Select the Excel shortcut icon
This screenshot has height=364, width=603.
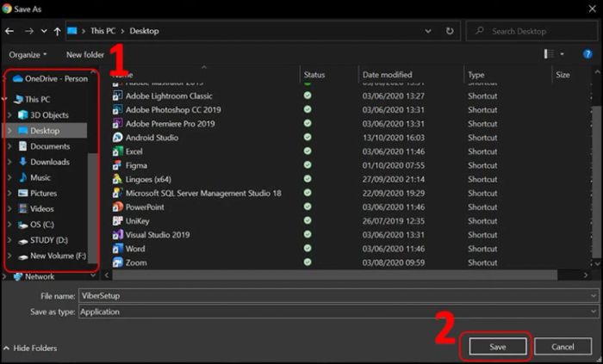point(117,151)
